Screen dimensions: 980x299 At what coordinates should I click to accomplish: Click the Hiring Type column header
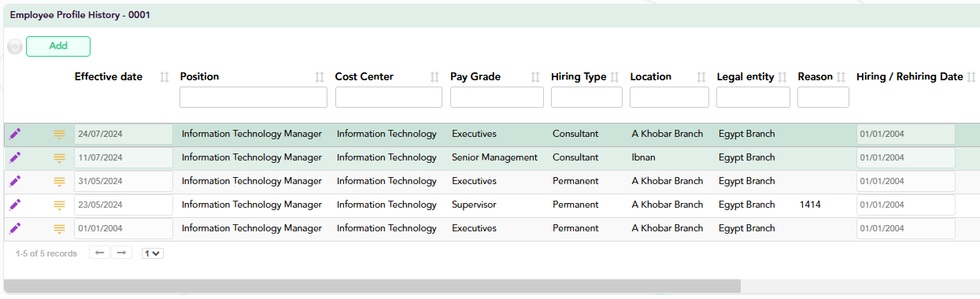[x=579, y=77]
